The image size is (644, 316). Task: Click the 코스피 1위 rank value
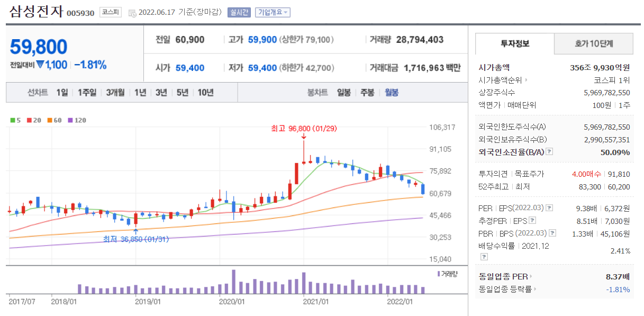612,80
